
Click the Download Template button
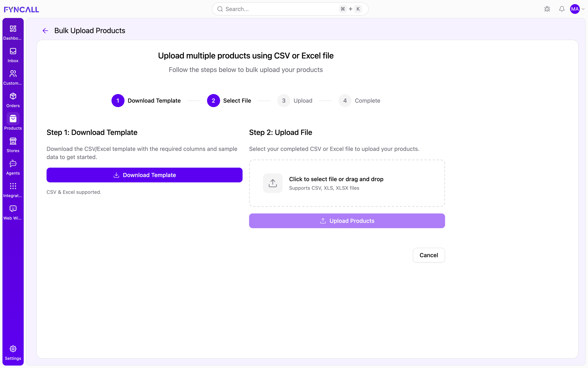tap(144, 175)
